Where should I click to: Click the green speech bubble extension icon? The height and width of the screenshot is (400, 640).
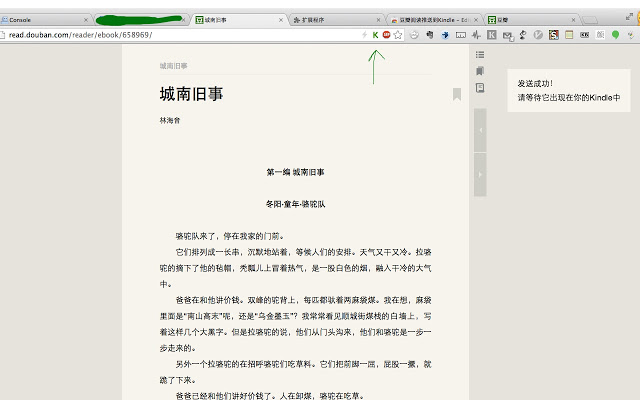[616, 35]
